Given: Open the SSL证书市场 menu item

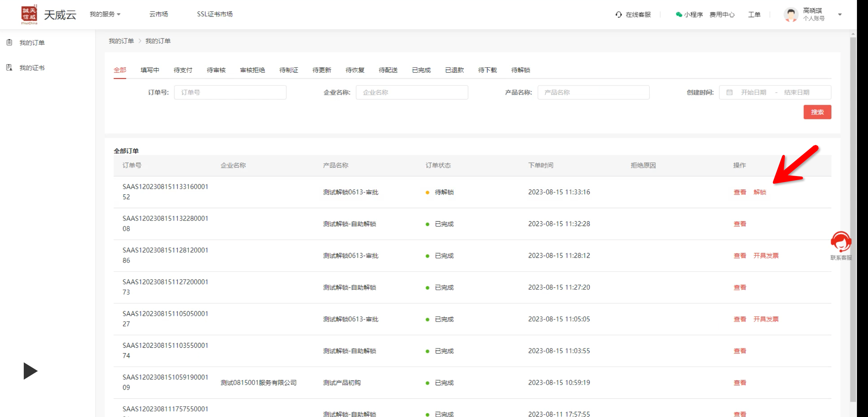Looking at the screenshot, I should (x=215, y=14).
